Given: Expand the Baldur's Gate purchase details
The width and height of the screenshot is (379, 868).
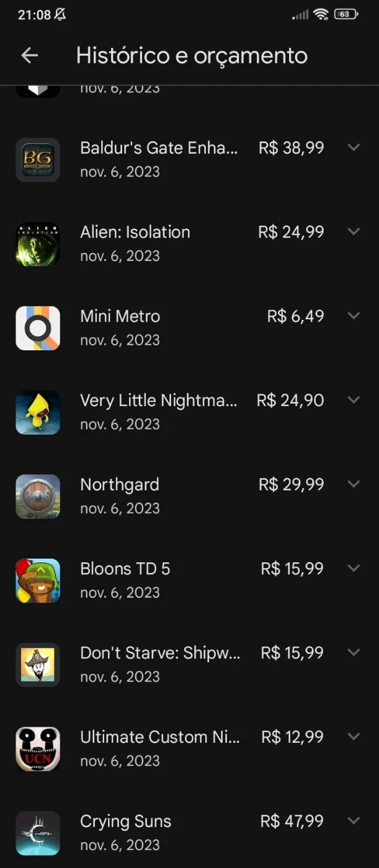Looking at the screenshot, I should (354, 148).
